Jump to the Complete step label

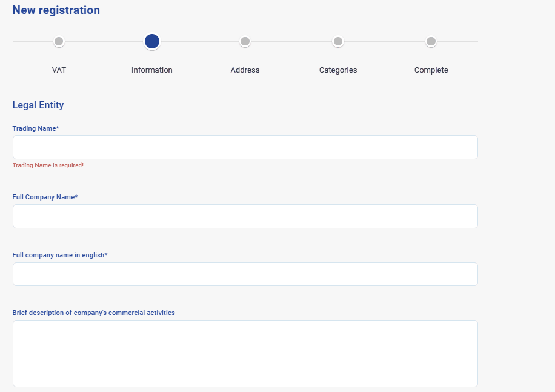click(x=431, y=70)
